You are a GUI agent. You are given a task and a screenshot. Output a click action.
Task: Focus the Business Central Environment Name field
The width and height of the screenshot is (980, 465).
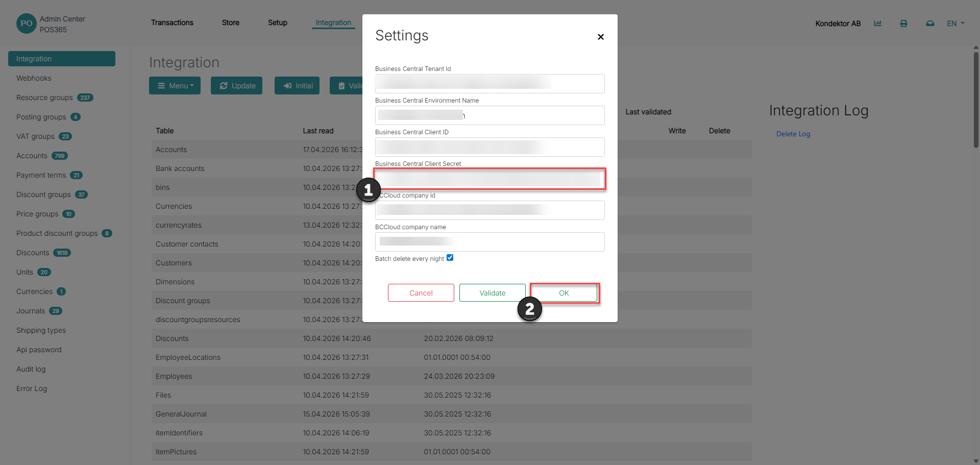pyautogui.click(x=490, y=115)
